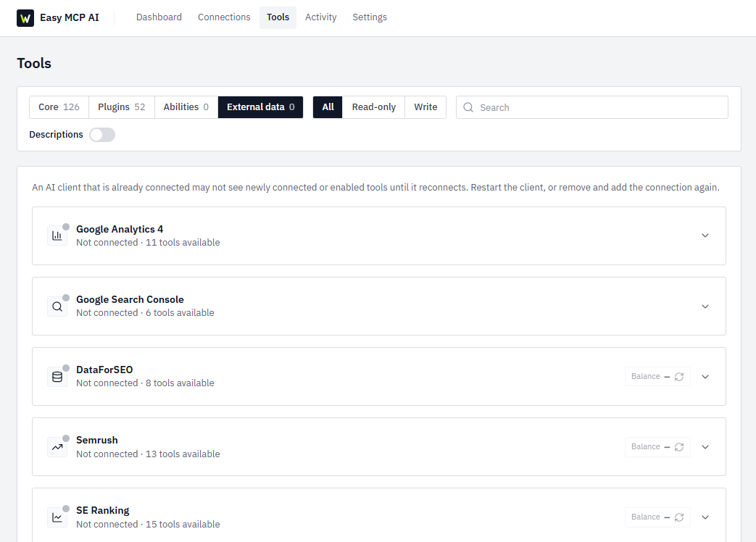The image size is (756, 542).
Task: Click 'Not connected · 15 tools available' text
Action: (x=148, y=524)
